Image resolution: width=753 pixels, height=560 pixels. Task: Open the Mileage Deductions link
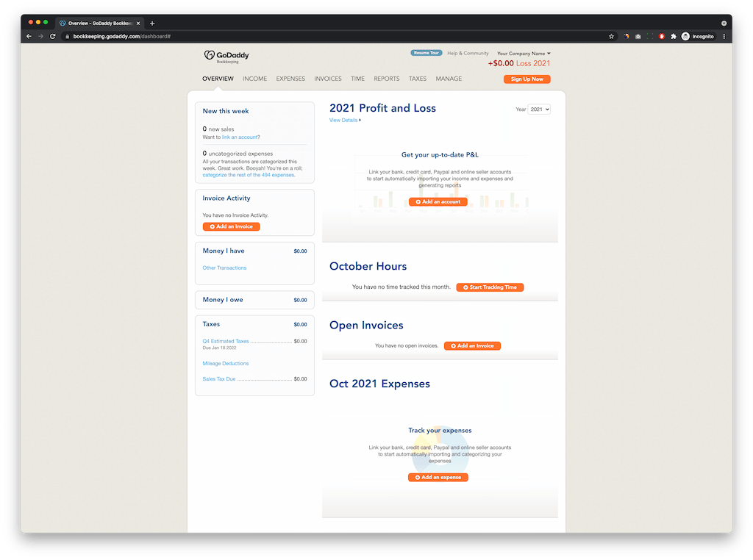click(x=226, y=364)
